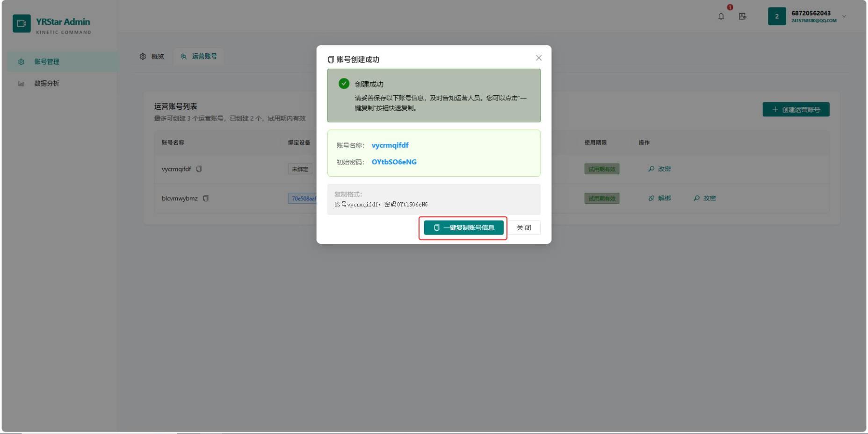Open 账号管理 in the sidebar
This screenshot has height=434, width=868.
63,62
